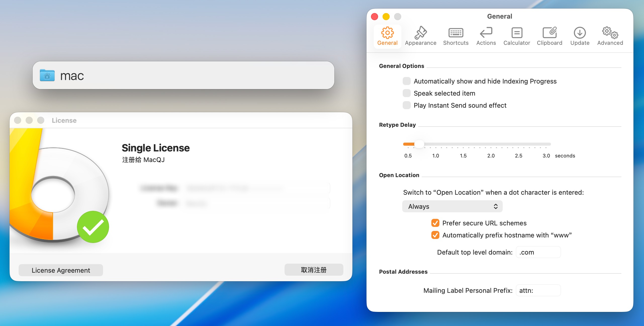The height and width of the screenshot is (326, 644).
Task: Expand the Always dropdown for Open Location
Action: point(452,206)
